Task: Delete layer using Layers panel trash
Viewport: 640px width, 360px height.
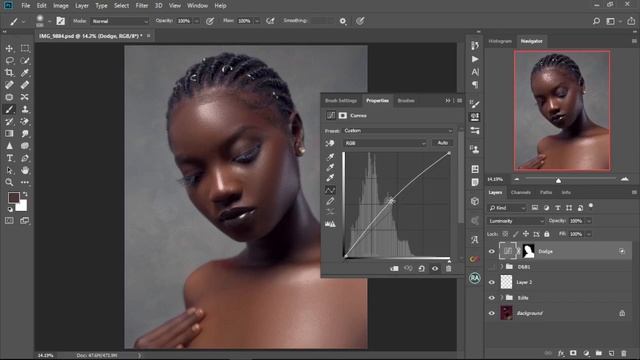Action: 624,353
